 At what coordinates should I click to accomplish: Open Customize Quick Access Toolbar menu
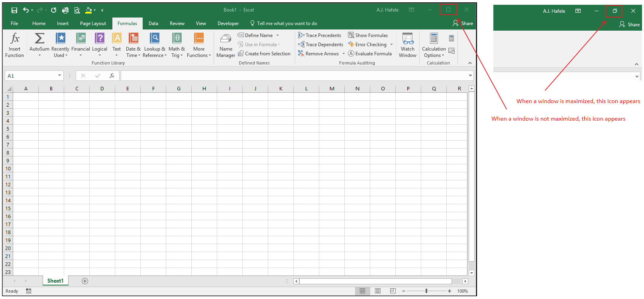pos(102,10)
